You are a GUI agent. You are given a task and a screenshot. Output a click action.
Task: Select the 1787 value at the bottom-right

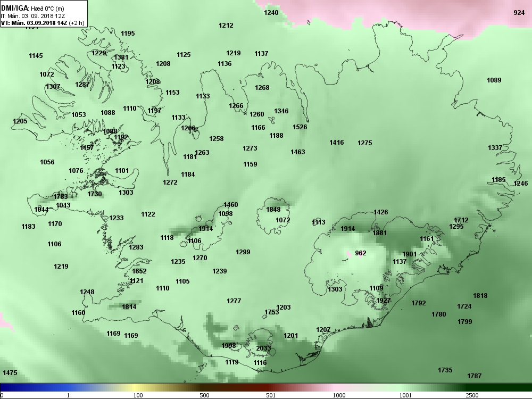(x=475, y=376)
